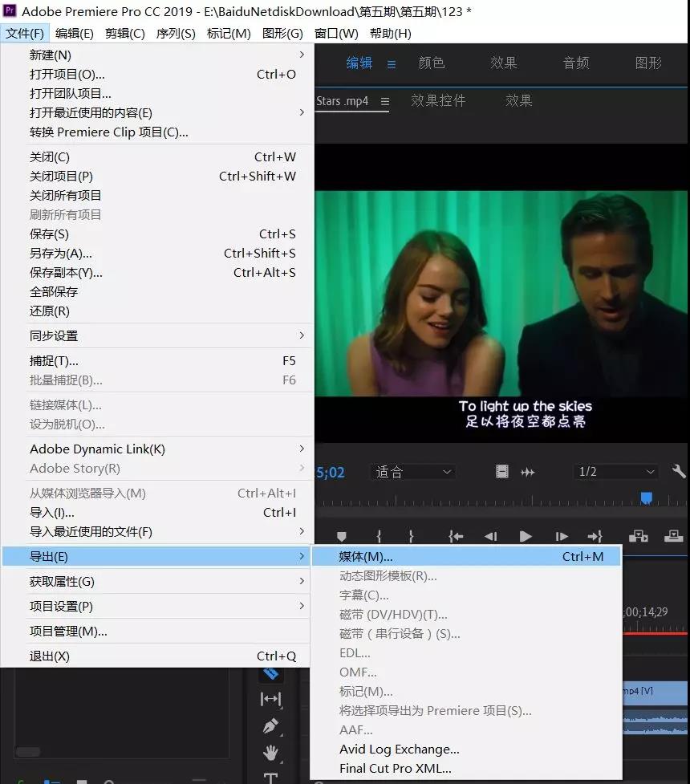
Task: Switch to the 颜色 workspace tab
Action: click(432, 63)
